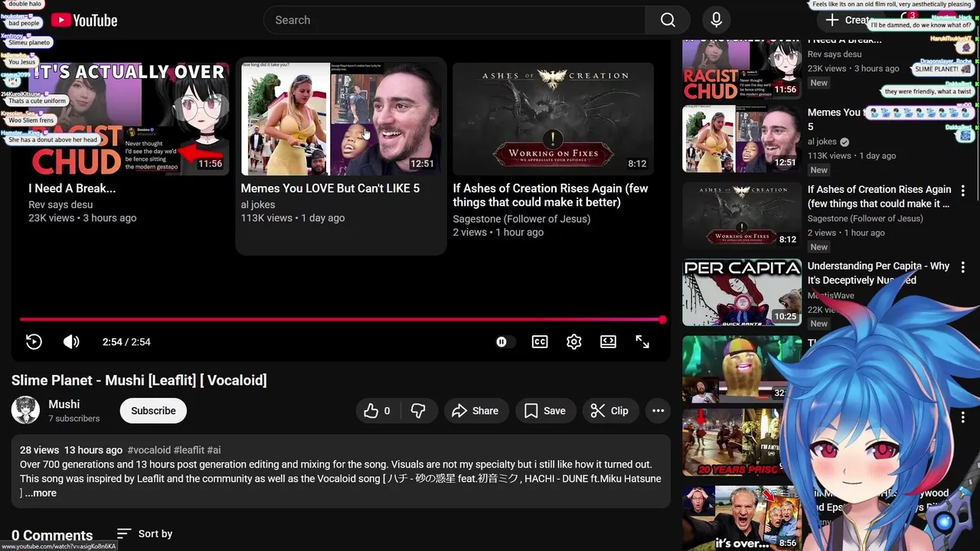Open endscreen Ashes of Creation video thumbnail

553,119
